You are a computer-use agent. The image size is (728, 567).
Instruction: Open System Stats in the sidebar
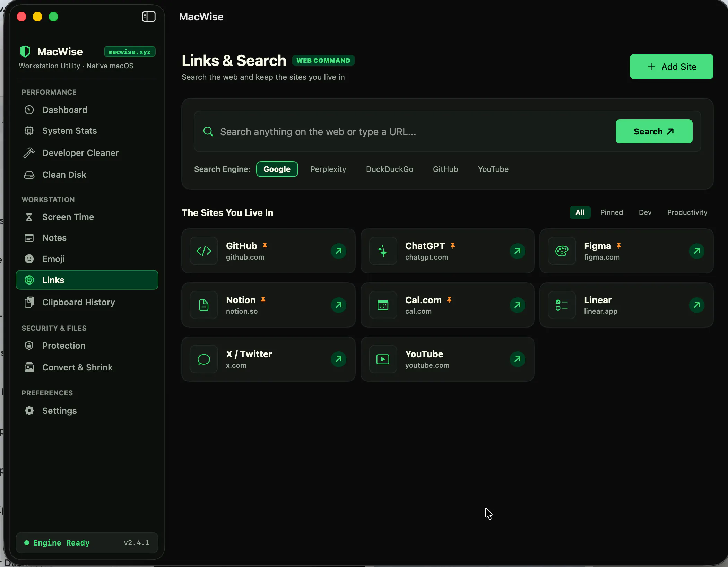coord(87,131)
